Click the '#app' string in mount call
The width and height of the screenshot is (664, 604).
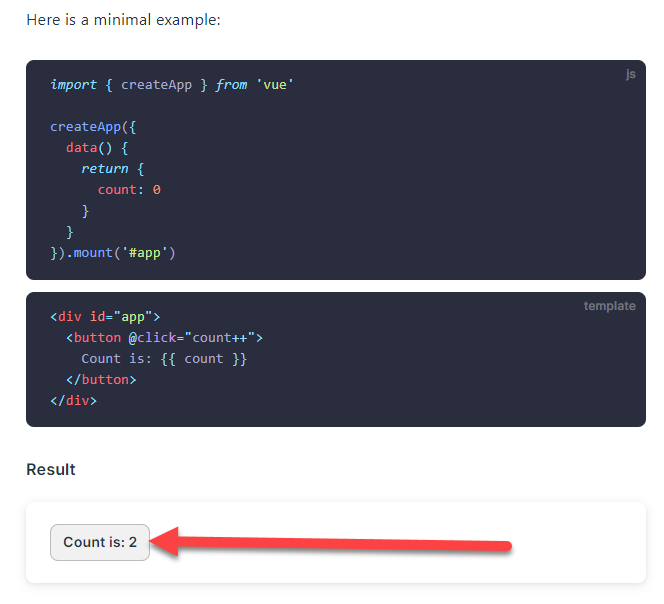point(148,253)
